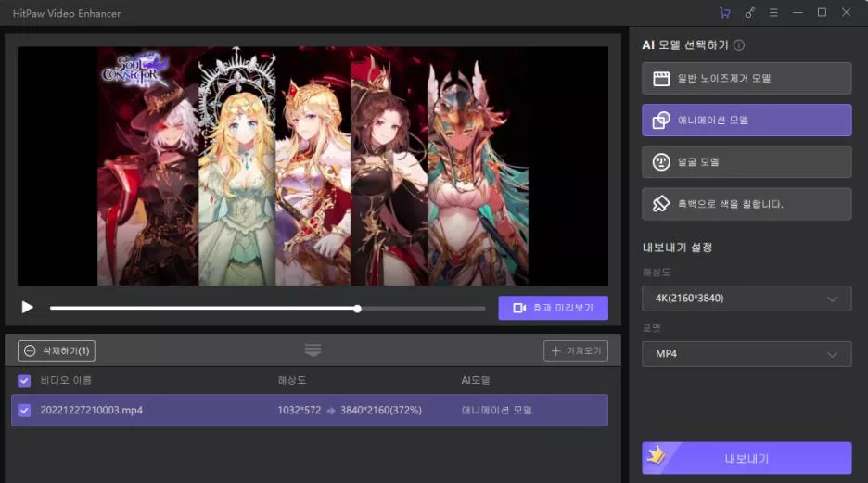Toggle the select-all checkbox beside 비디오 이름
This screenshot has width=868, height=483.
pos(24,381)
